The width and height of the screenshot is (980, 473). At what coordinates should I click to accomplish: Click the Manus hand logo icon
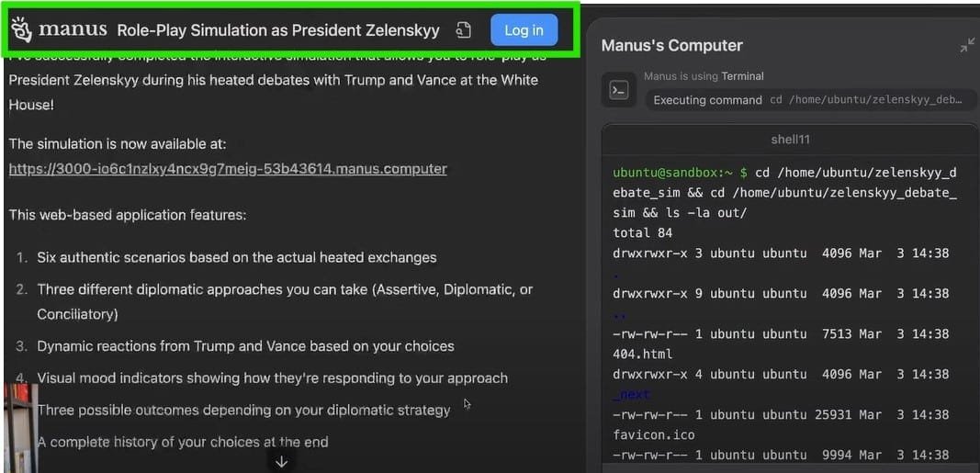[21, 29]
